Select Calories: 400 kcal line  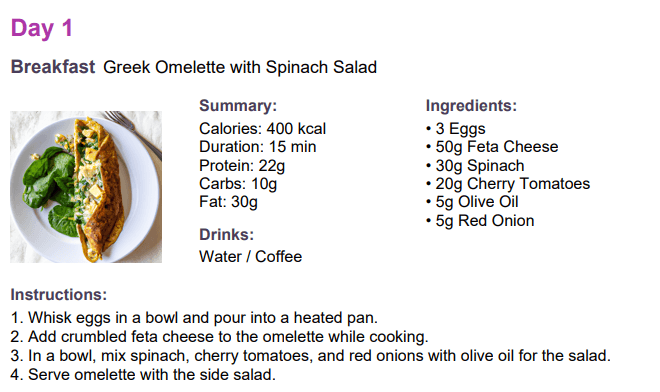[x=262, y=129]
